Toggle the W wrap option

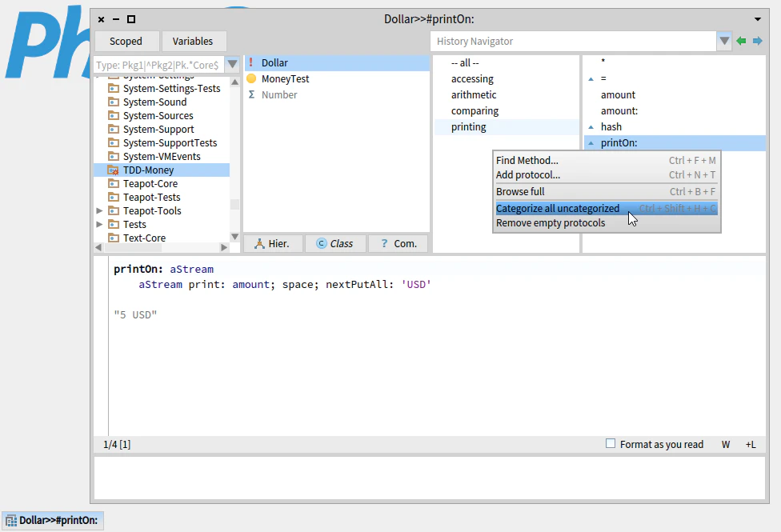pos(726,444)
